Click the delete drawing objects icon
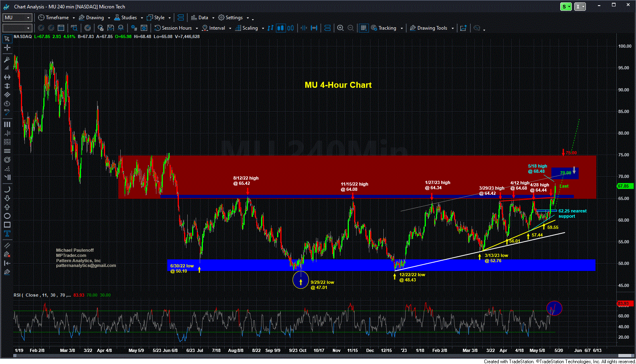 [7, 254]
